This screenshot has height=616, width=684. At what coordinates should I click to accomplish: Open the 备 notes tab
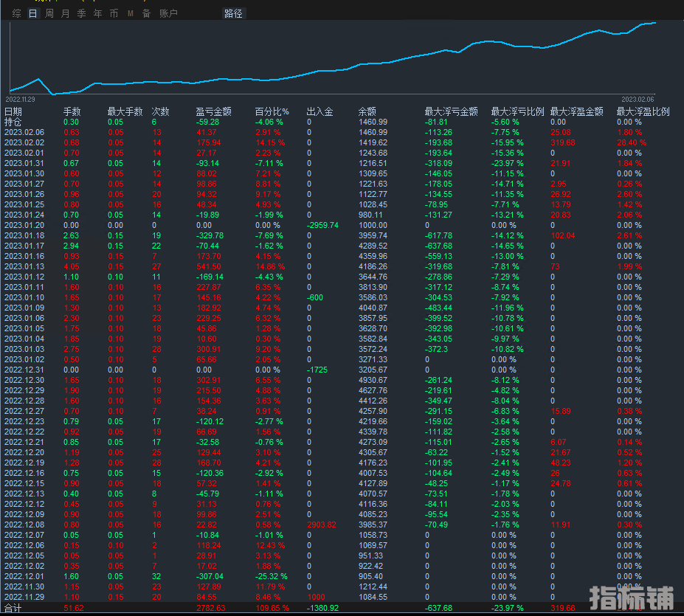(146, 13)
